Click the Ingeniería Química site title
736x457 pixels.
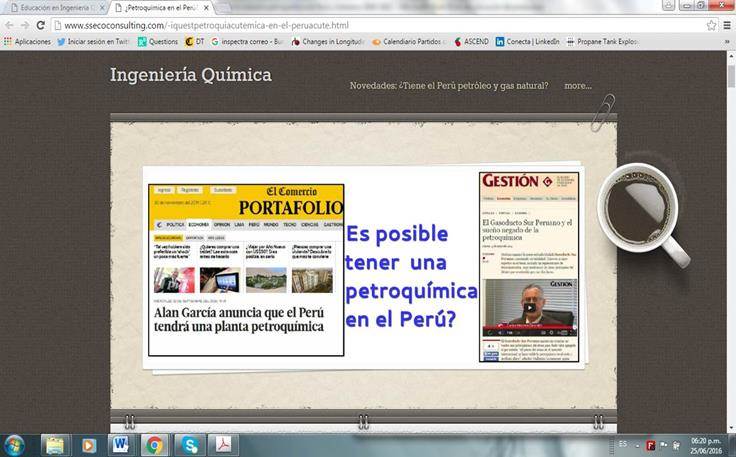191,75
